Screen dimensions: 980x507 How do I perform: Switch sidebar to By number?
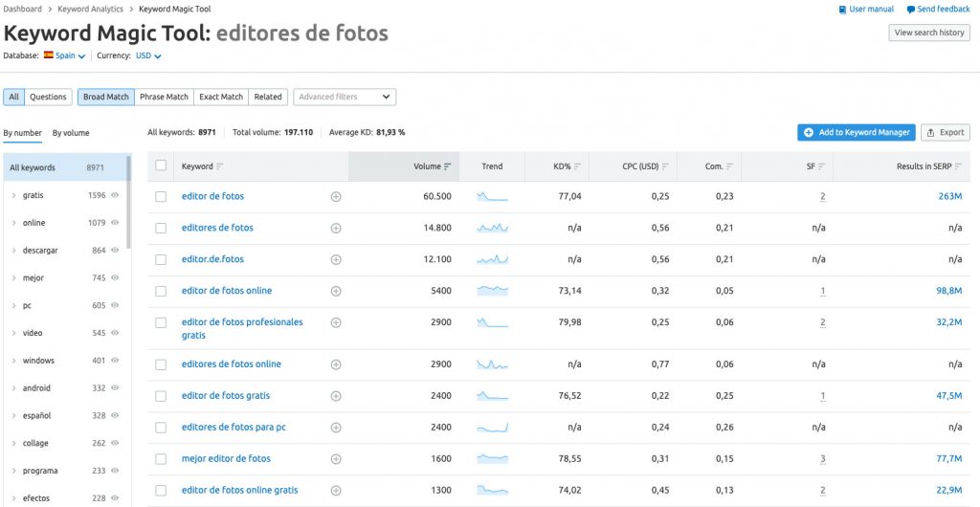[x=23, y=133]
